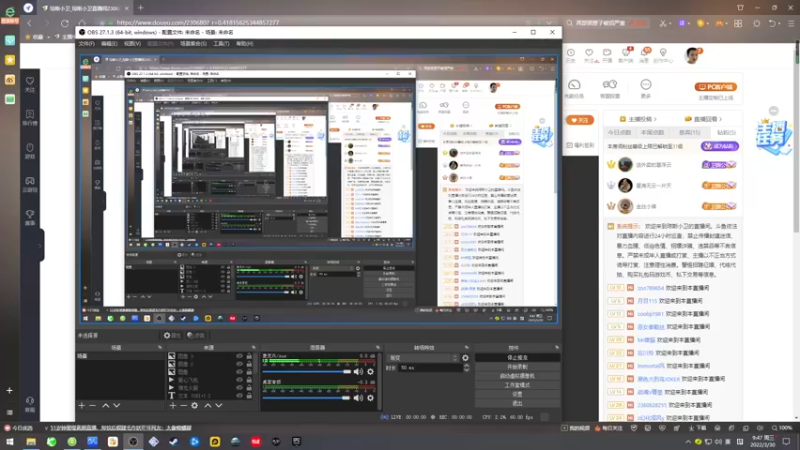Switch to the weekly points tab

click(653, 133)
